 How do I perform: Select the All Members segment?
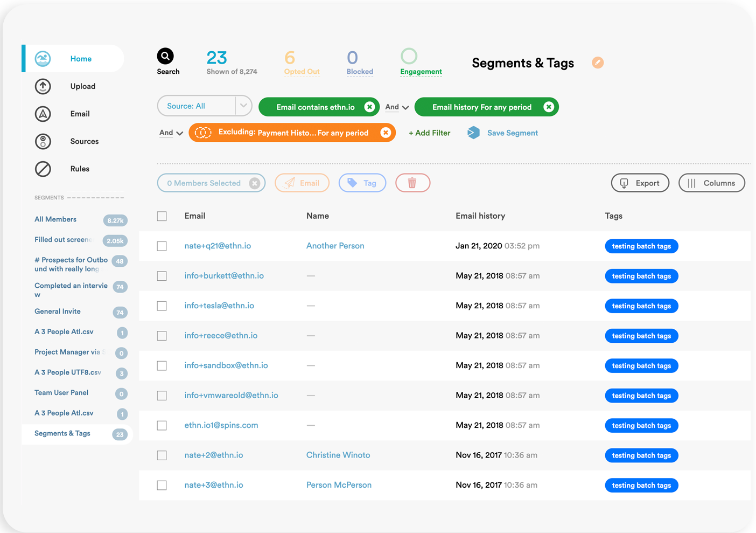coord(55,219)
